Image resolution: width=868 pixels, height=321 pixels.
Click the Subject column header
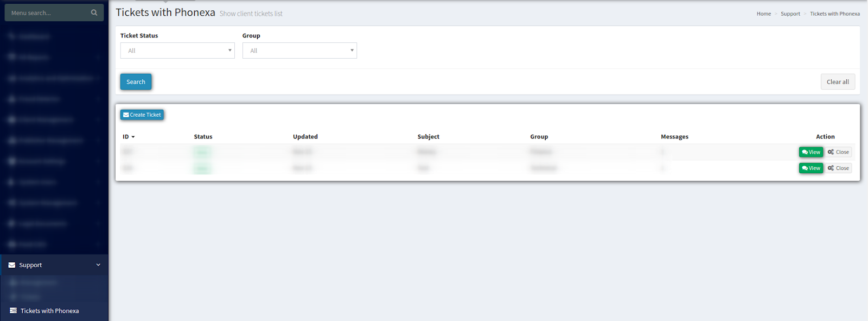point(429,137)
